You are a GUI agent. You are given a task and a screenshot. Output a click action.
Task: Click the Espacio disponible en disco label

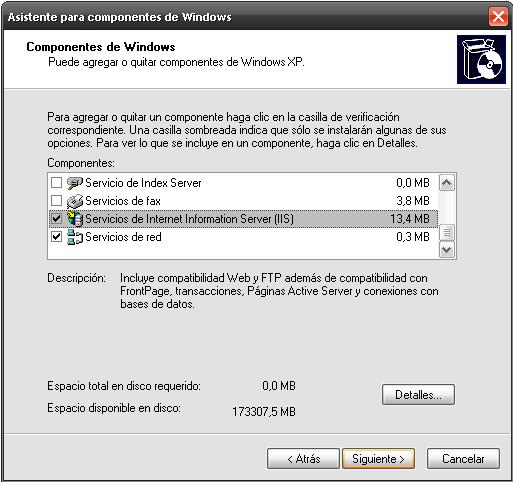[x=114, y=408]
